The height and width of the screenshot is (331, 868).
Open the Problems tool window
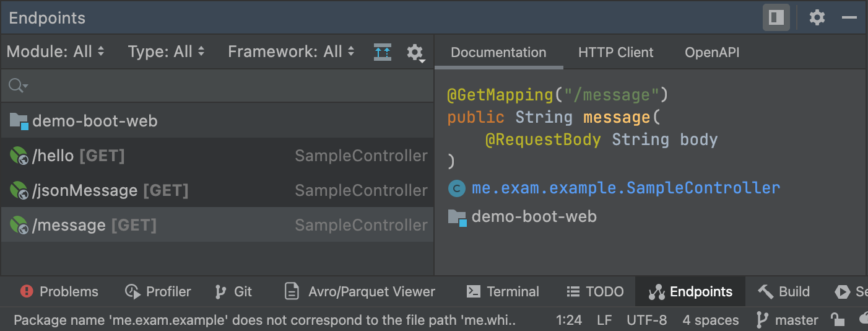(x=59, y=291)
